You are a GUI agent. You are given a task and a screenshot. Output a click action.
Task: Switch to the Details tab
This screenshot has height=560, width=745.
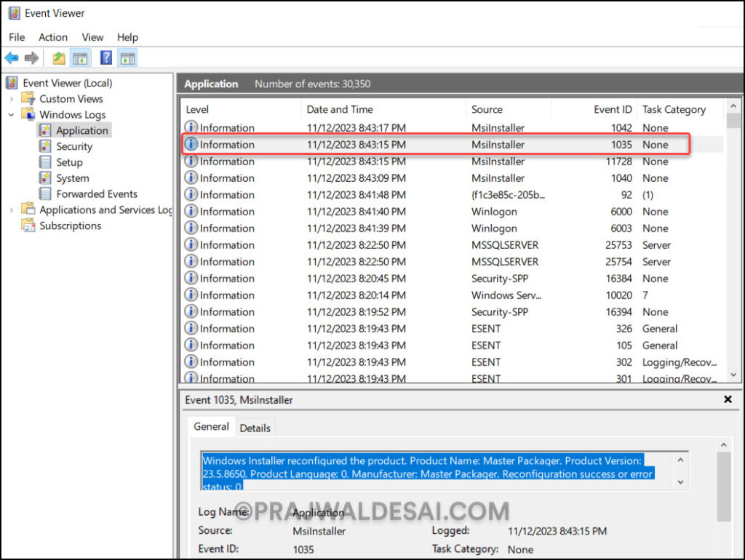pos(255,428)
